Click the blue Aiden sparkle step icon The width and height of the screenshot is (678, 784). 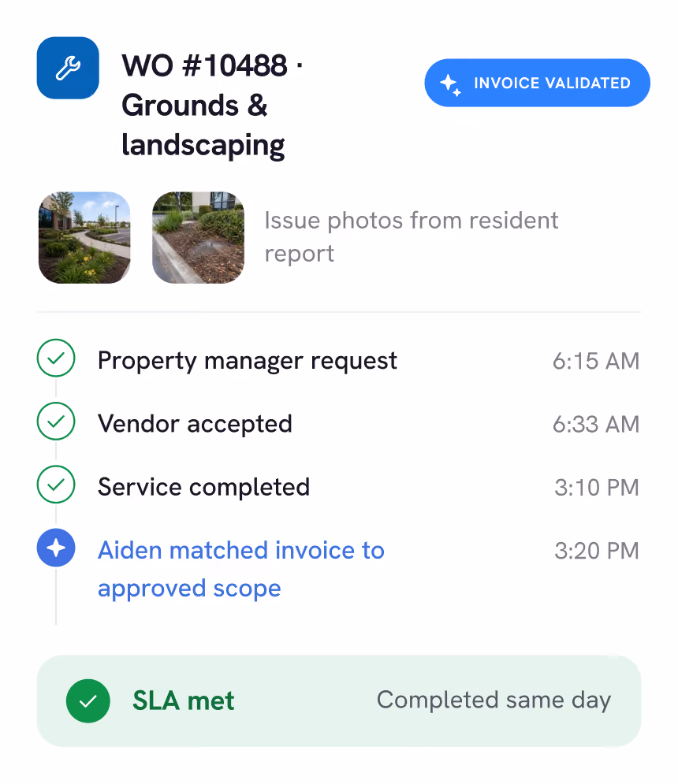point(56,548)
